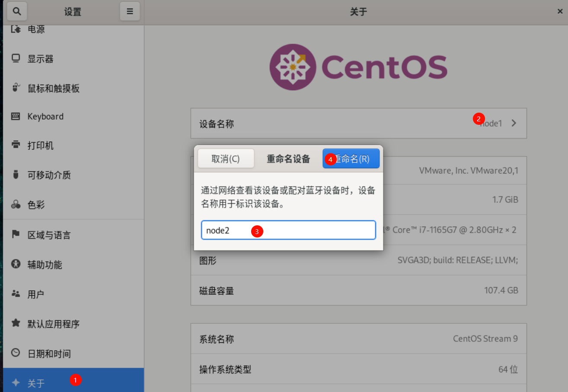Click 取消(C) to cancel renaming
This screenshot has height=392, width=568.
click(x=226, y=158)
